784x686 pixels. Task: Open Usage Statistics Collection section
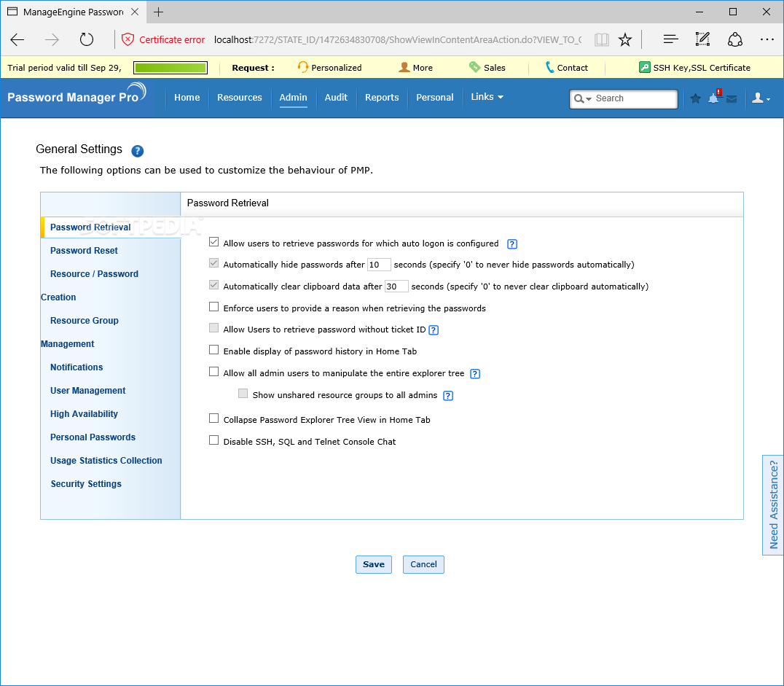(x=106, y=461)
